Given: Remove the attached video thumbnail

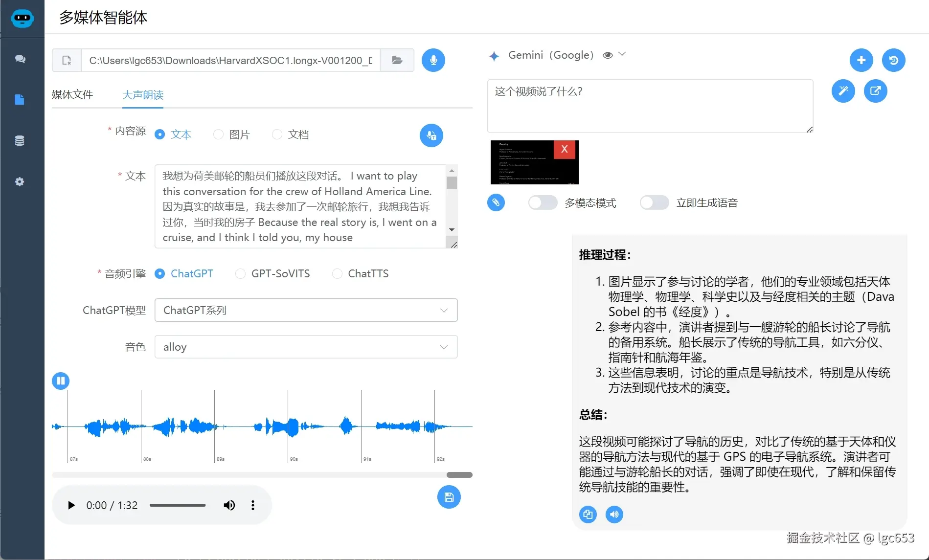Looking at the screenshot, I should point(565,149).
